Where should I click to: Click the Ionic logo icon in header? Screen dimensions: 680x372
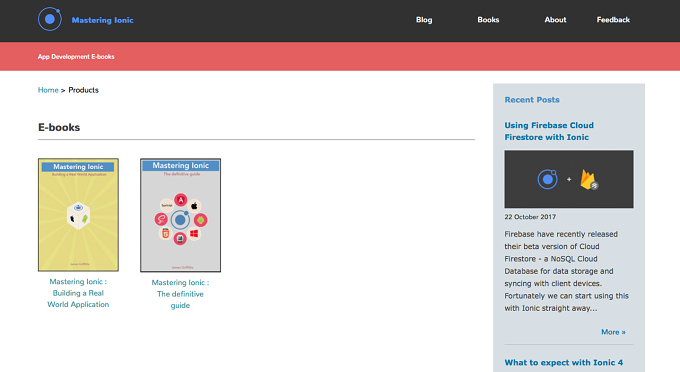click(x=50, y=19)
